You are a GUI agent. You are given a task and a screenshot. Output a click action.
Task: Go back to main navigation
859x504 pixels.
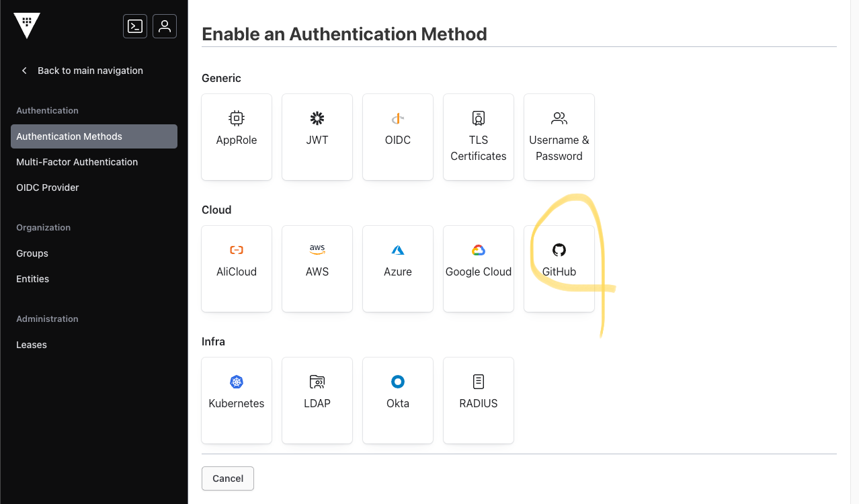coord(90,71)
